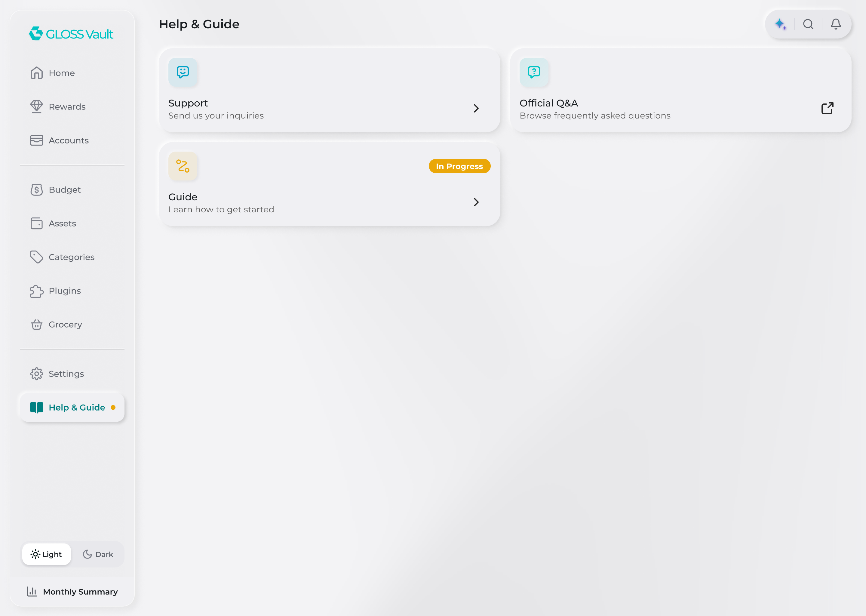Go to Home in sidebar
This screenshot has height=616, width=866.
(x=72, y=73)
